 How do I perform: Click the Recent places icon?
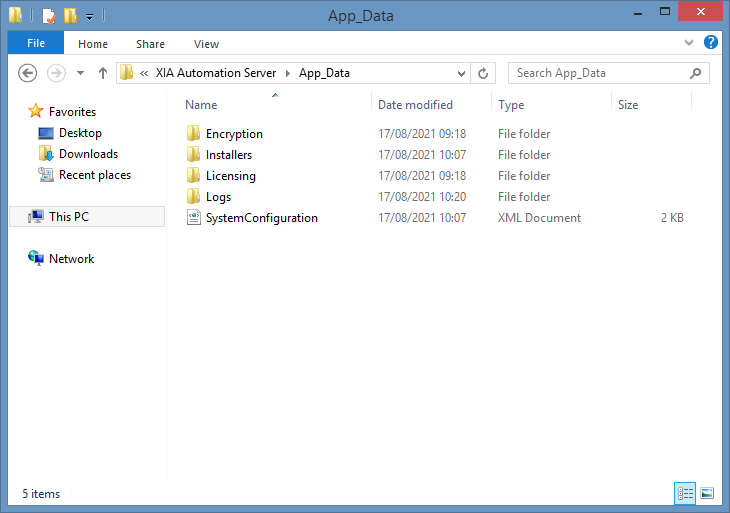pos(46,175)
